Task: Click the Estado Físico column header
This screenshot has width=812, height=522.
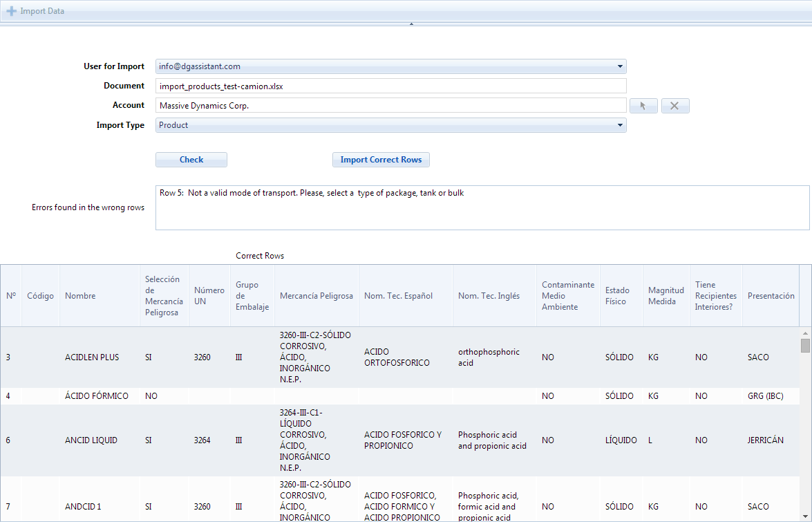Action: pyautogui.click(x=621, y=296)
